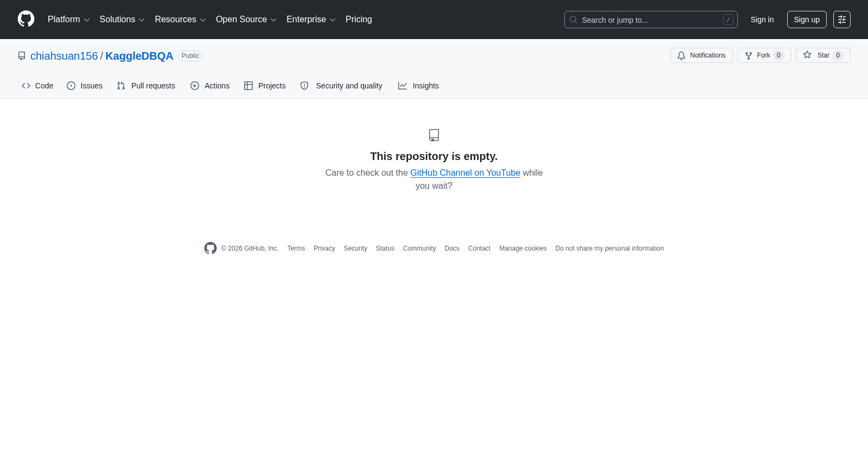Image resolution: width=868 pixels, height=467 pixels.
Task: Open the KaggleDBQA repository link
Action: tap(139, 56)
